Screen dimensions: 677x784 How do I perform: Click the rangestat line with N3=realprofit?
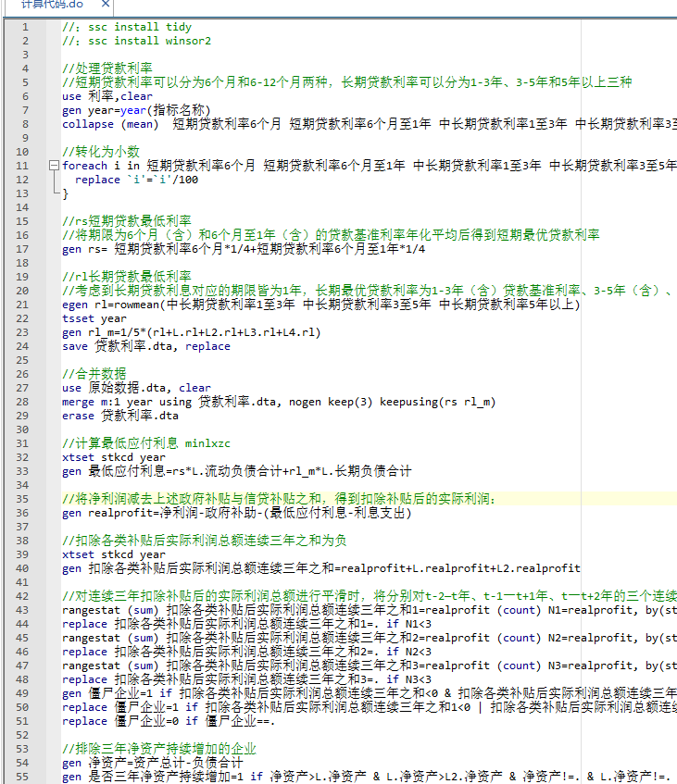[x=370, y=666]
